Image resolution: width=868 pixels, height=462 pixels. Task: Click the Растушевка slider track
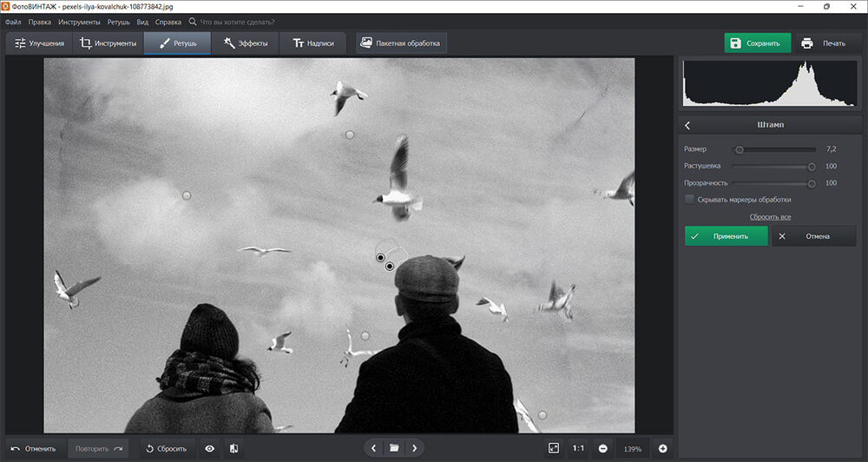[771, 166]
